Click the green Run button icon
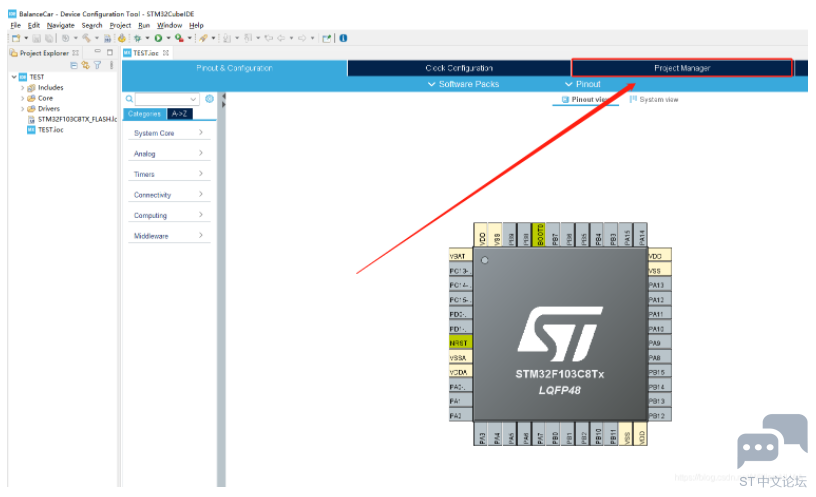The height and width of the screenshot is (497, 816). (x=158, y=38)
